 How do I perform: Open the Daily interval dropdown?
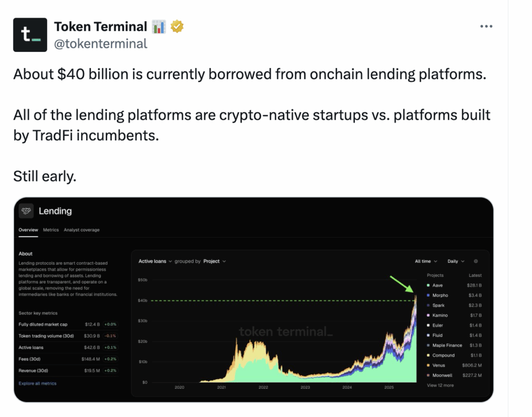pyautogui.click(x=456, y=261)
